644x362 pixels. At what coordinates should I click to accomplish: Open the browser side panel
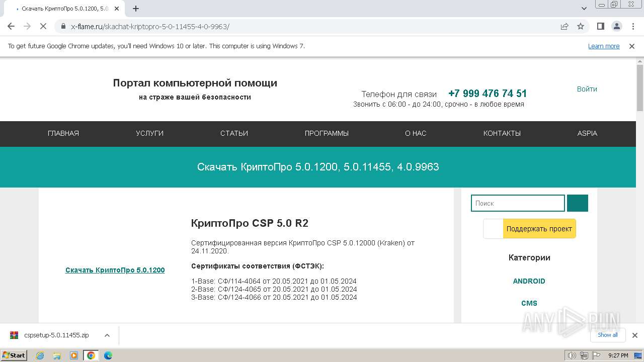pos(600,26)
